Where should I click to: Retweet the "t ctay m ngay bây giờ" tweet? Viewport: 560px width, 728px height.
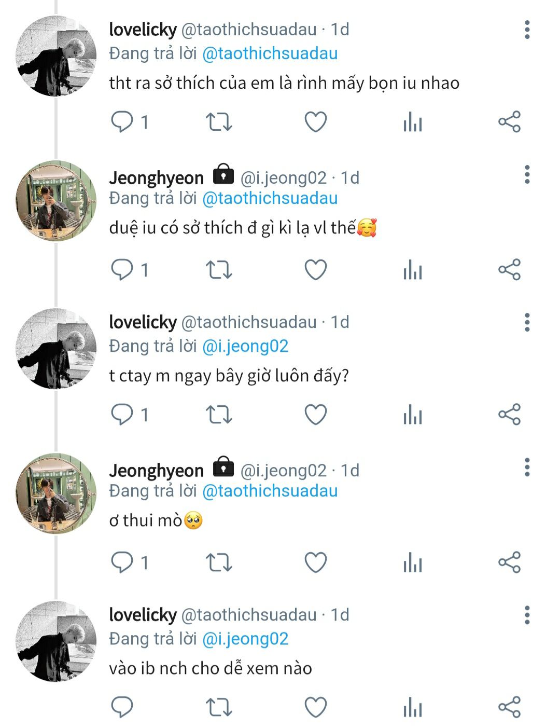(219, 415)
